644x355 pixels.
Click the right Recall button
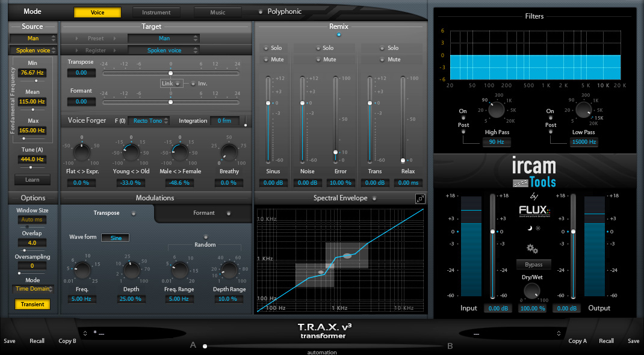(606, 341)
